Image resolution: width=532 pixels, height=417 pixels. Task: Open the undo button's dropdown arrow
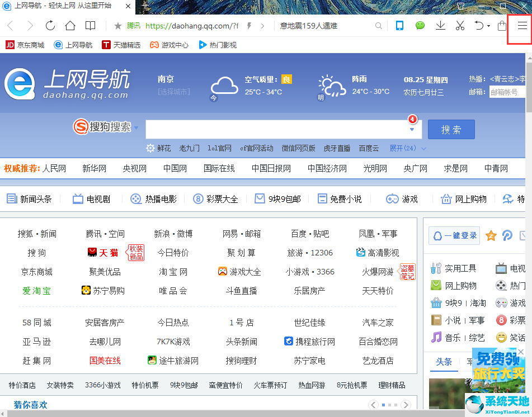(488, 26)
